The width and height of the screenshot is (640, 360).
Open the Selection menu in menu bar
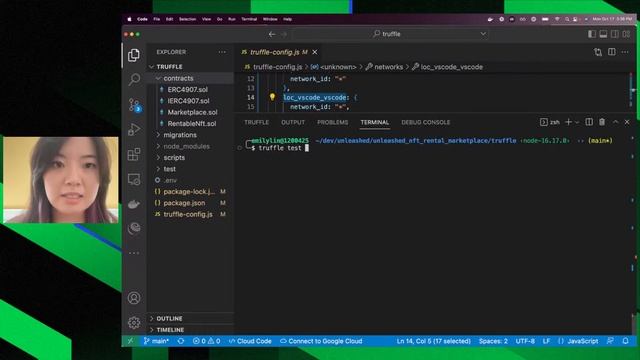187,19
